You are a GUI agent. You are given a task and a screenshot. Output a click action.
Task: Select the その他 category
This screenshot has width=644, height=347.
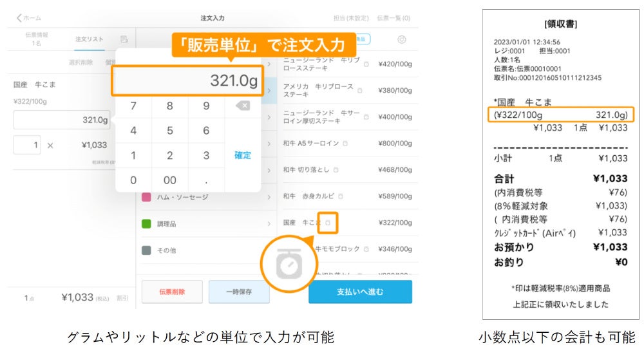pyautogui.click(x=207, y=250)
